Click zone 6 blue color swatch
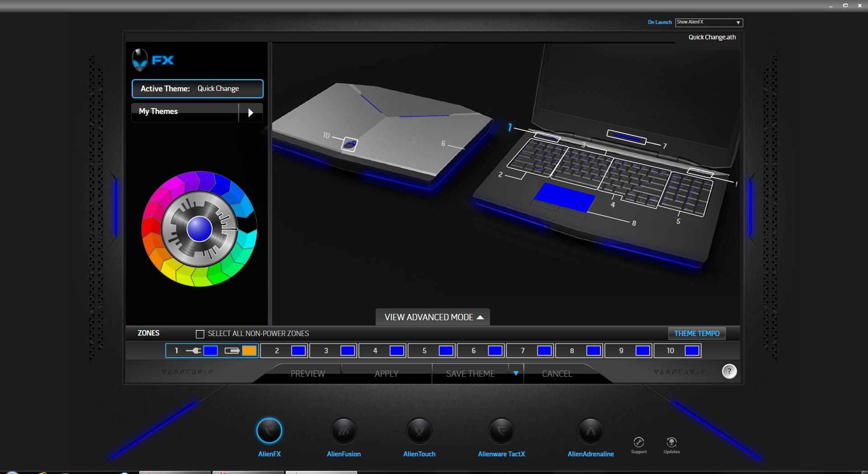This screenshot has width=868, height=474. (x=495, y=351)
